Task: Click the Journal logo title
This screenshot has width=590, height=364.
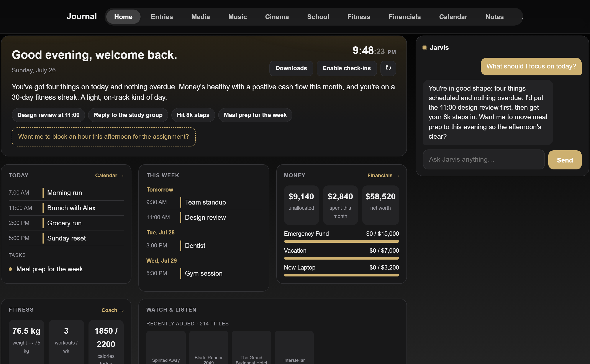Action: tap(82, 16)
